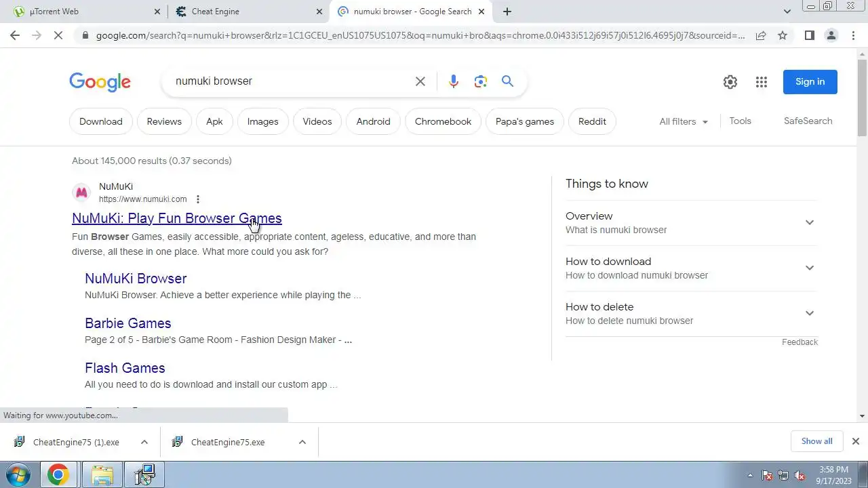Select the Reddit filter chip
Image resolution: width=868 pixels, height=488 pixels.
[592, 121]
